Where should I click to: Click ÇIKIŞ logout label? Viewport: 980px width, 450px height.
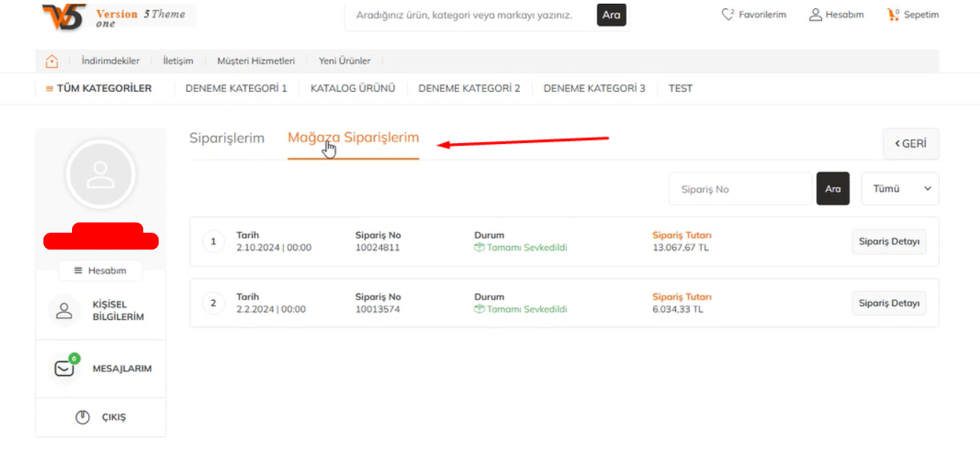click(x=114, y=417)
